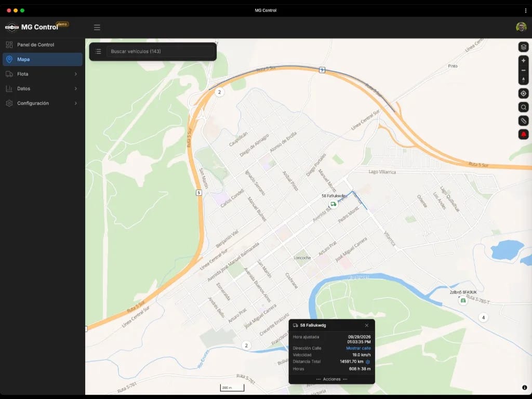
Task: Open the cluster marker 2 near Río Cruces
Action: [x=246, y=345]
